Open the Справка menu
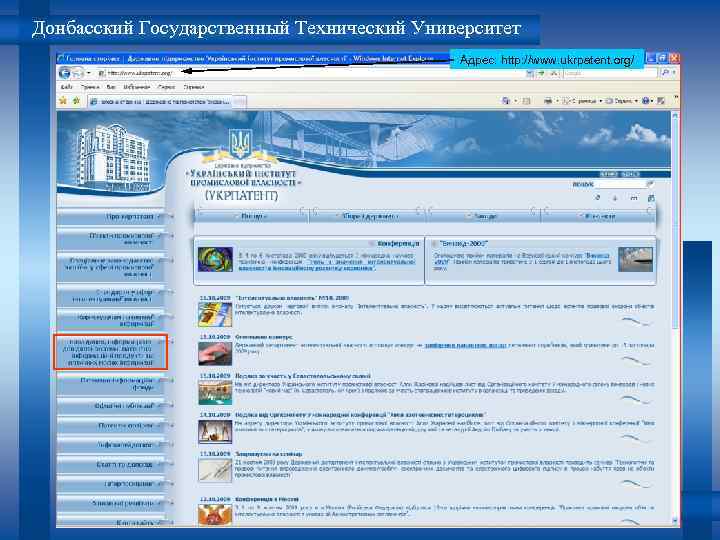 coord(194,87)
